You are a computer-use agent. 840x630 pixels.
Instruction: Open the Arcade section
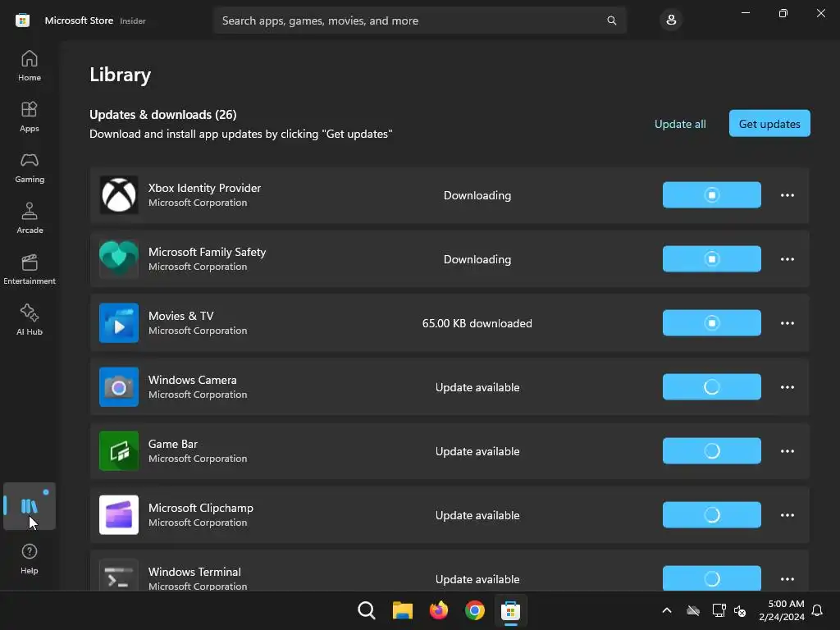(x=30, y=218)
